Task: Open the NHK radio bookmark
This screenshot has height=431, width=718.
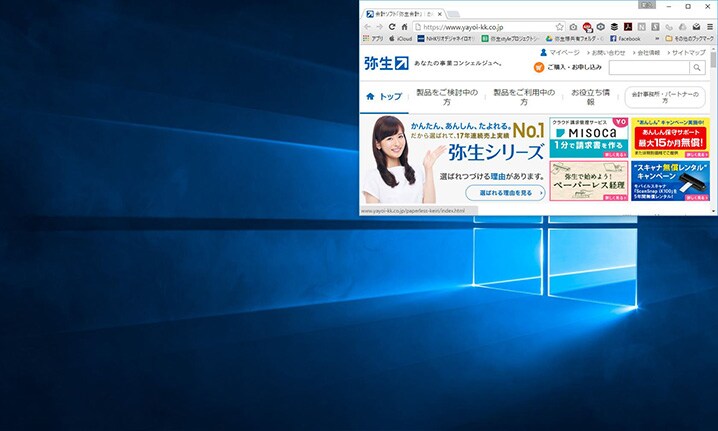Action: [x=446, y=39]
